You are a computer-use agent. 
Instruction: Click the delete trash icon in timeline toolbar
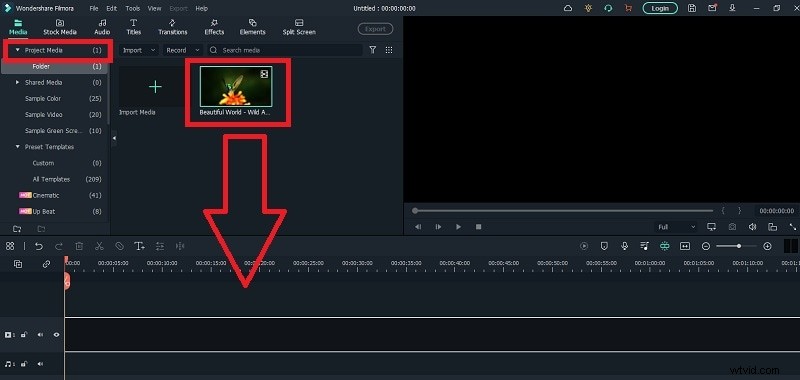79,246
